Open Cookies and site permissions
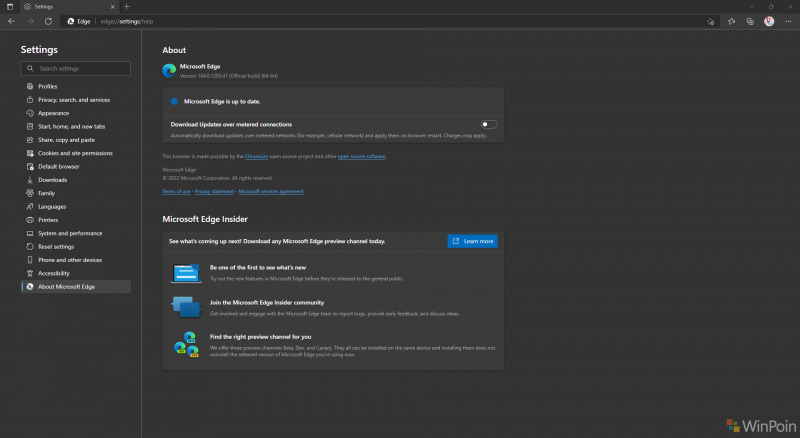Image resolution: width=800 pixels, height=438 pixels. pos(76,153)
